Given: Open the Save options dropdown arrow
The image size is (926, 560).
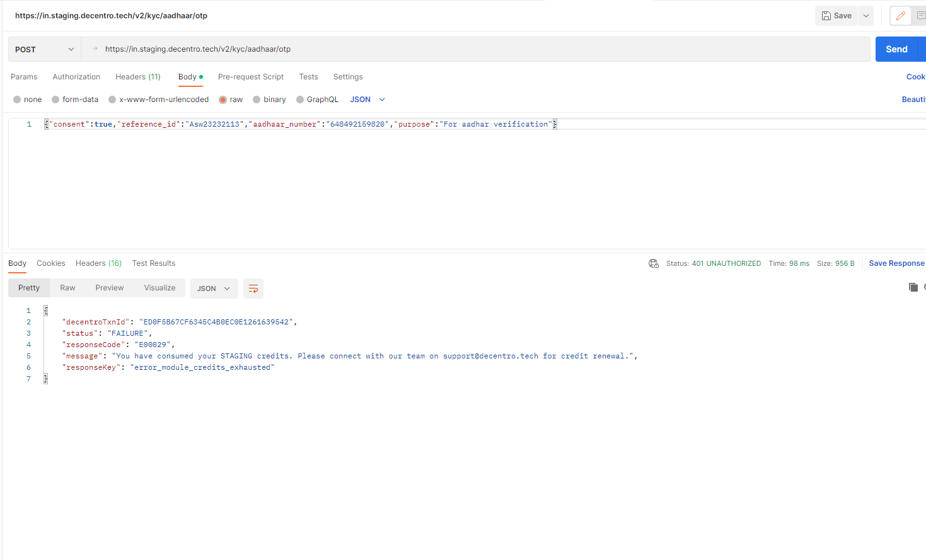Looking at the screenshot, I should (866, 16).
